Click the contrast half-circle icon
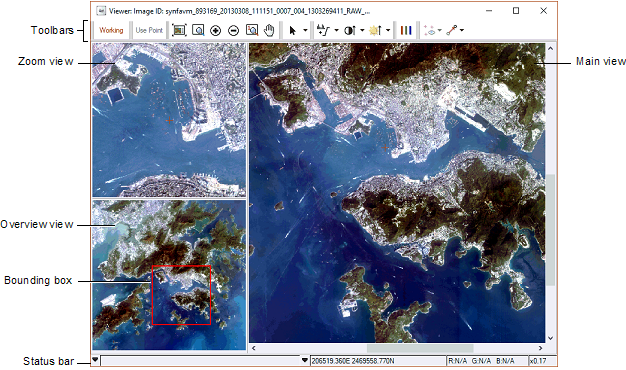 pyautogui.click(x=350, y=30)
